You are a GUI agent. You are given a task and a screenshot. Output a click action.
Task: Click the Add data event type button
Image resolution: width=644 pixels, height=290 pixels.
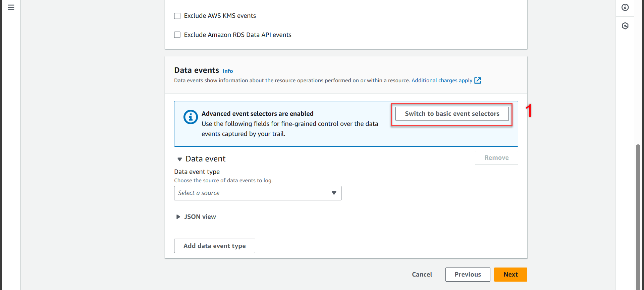click(214, 246)
